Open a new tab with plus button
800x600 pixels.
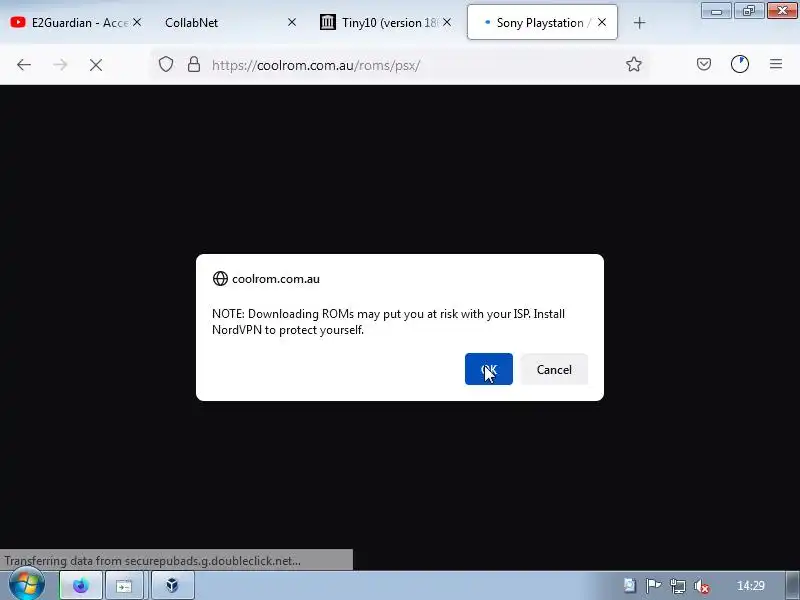639,22
